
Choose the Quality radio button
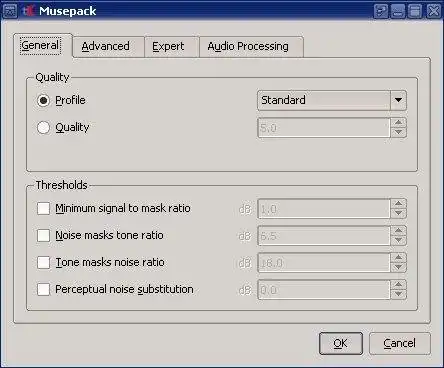(x=43, y=127)
